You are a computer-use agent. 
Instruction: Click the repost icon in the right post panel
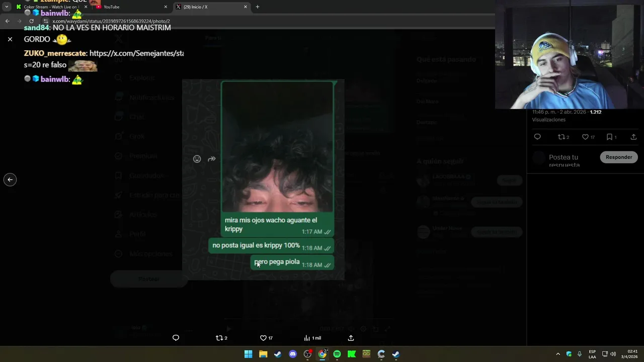[x=563, y=137]
